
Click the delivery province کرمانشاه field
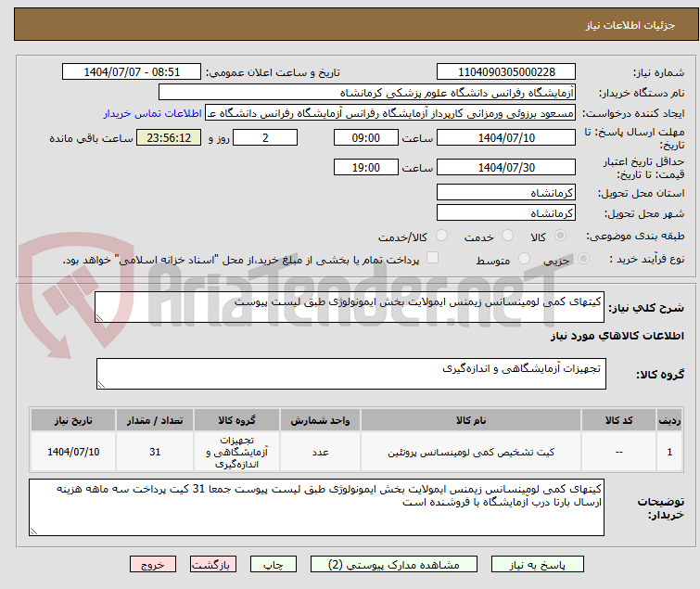(x=506, y=192)
